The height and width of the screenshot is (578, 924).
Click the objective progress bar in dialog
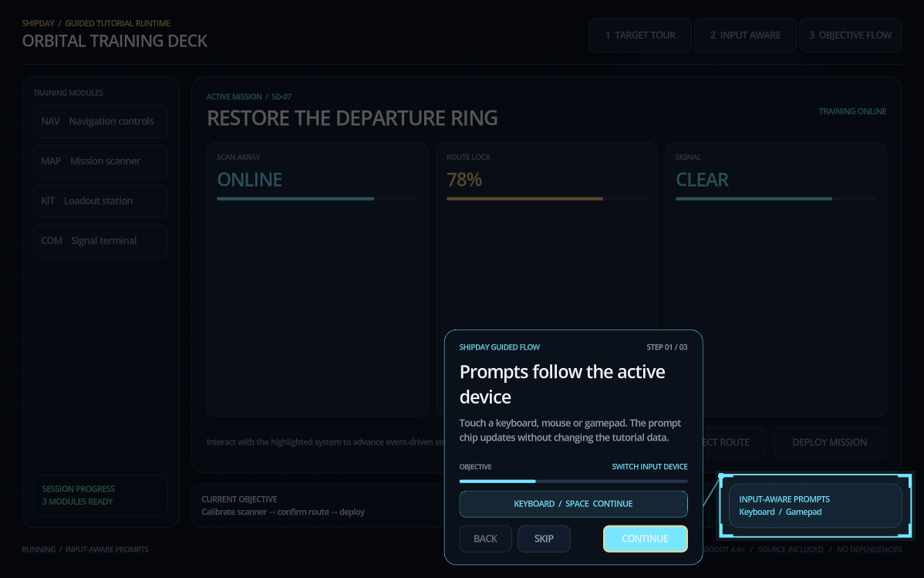click(573, 482)
